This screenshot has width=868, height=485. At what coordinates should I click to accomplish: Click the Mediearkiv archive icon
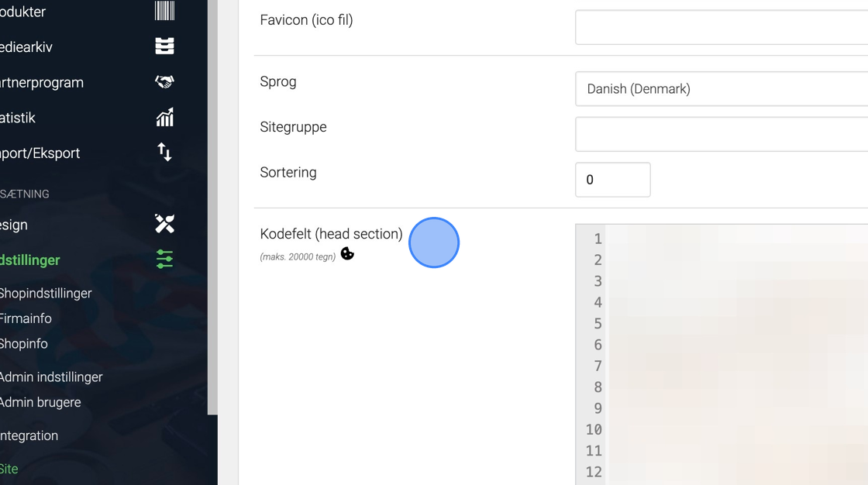click(x=164, y=46)
